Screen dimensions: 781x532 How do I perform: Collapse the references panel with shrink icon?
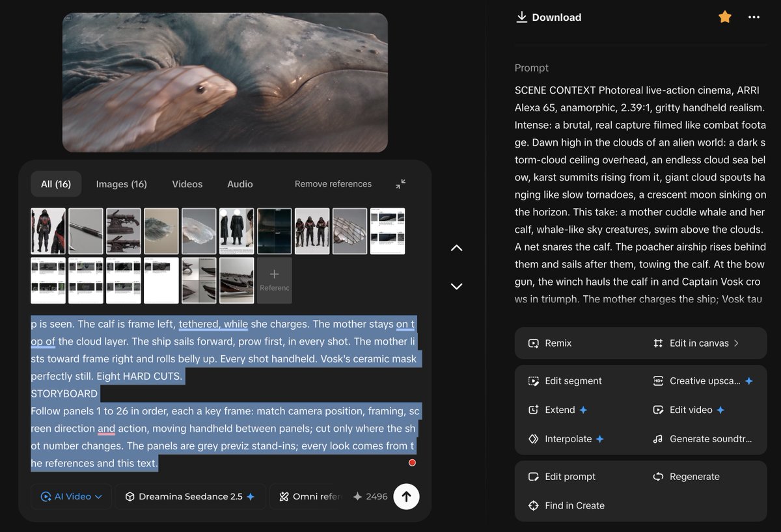(401, 184)
